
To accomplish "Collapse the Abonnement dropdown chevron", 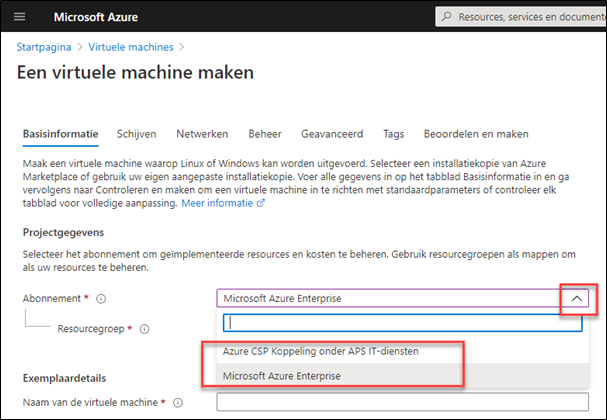I will point(577,298).
